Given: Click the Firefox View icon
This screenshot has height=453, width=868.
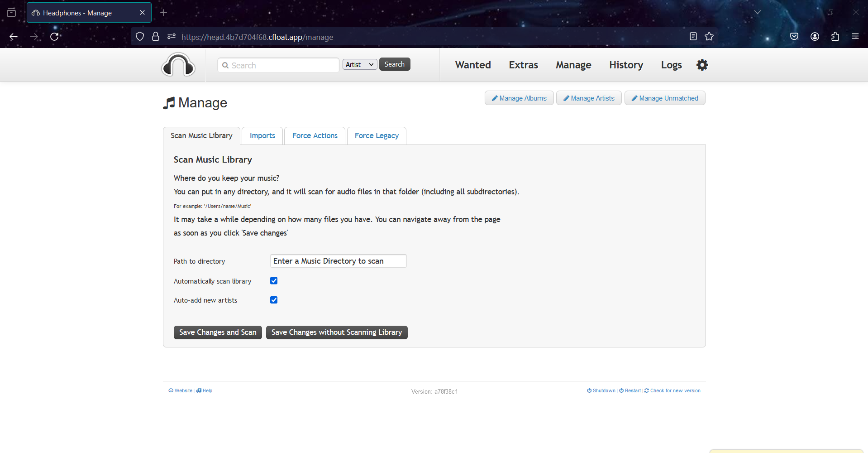Looking at the screenshot, I should (11, 13).
